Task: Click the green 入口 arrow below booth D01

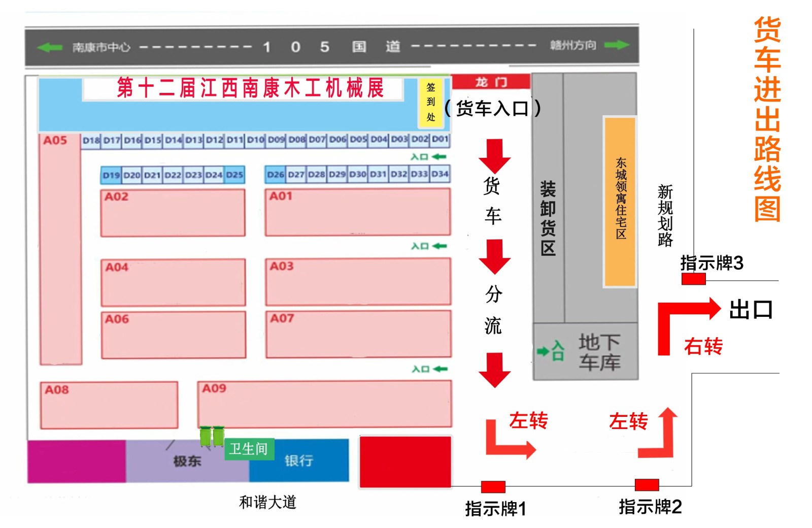Action: pos(440,157)
